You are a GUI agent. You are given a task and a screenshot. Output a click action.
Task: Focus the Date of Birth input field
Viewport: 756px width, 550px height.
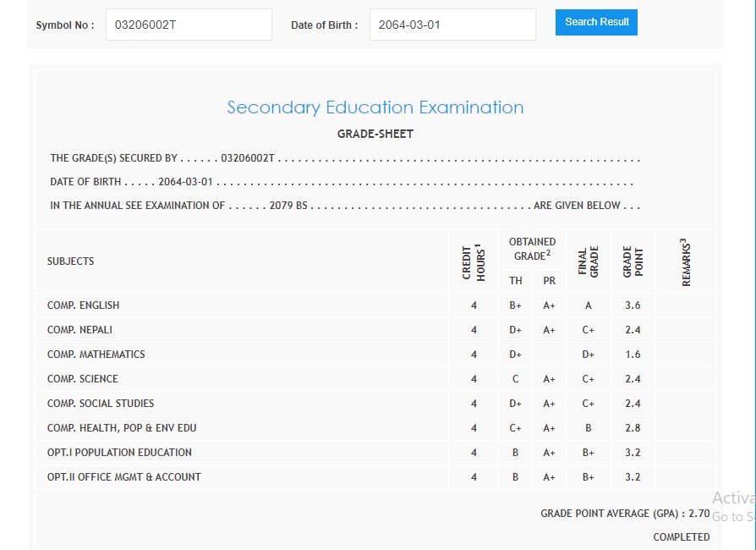452,25
